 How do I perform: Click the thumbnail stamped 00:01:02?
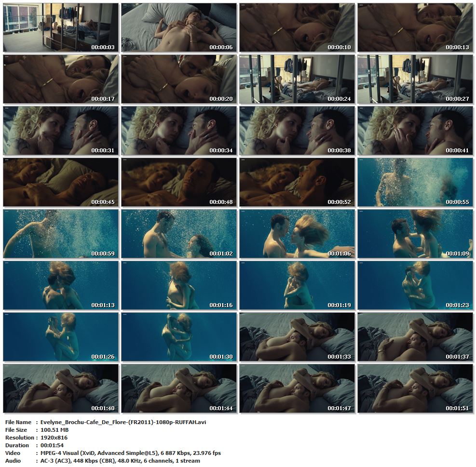(179, 234)
